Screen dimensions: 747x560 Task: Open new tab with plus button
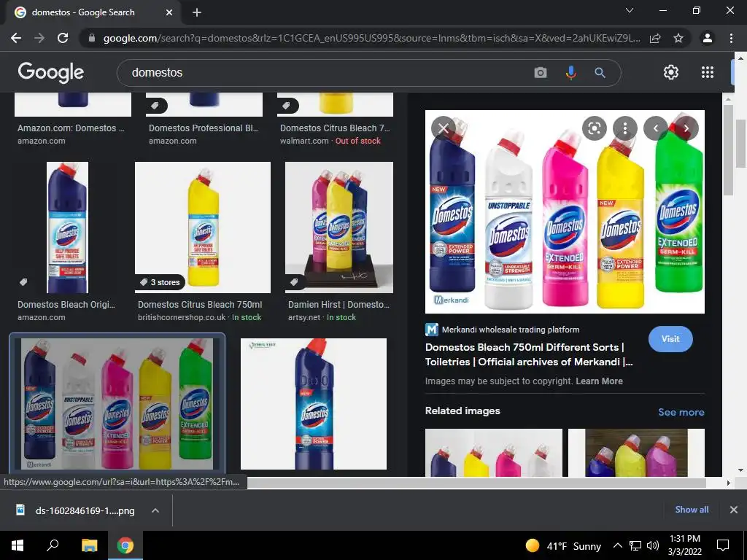point(197,12)
